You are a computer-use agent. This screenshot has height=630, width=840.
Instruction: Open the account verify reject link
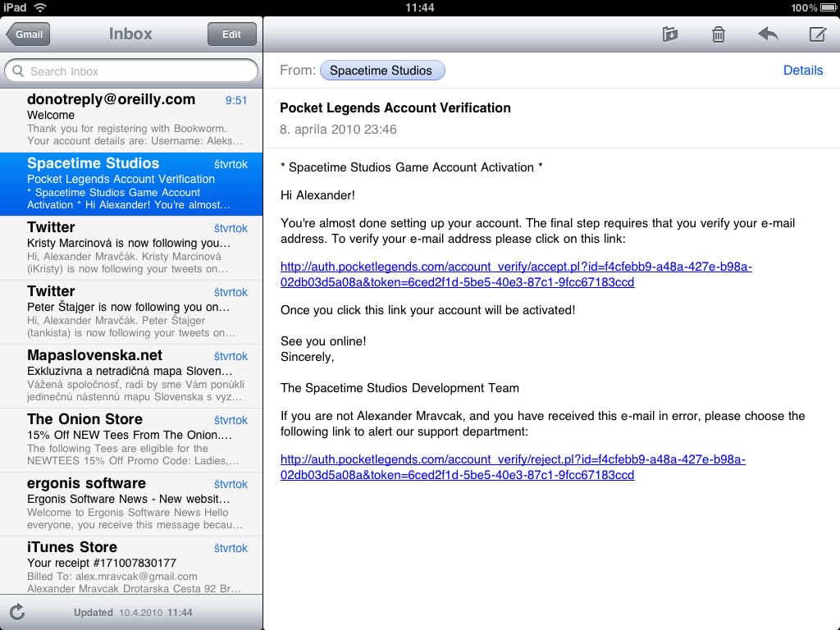[x=513, y=467]
